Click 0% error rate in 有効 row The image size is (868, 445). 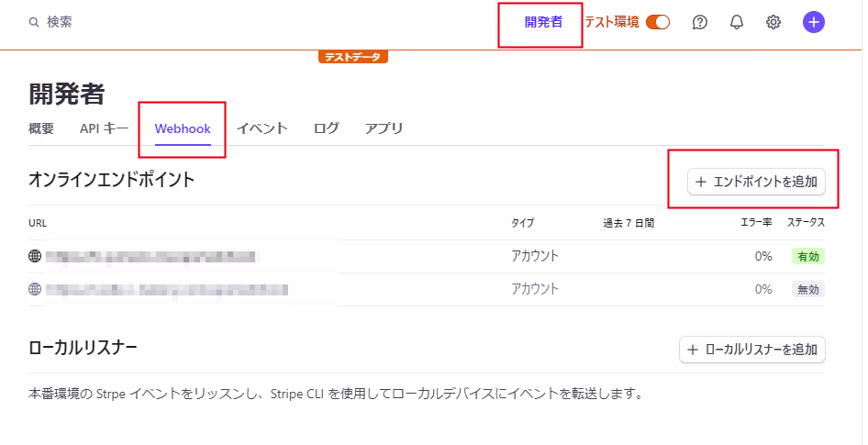pos(763,256)
